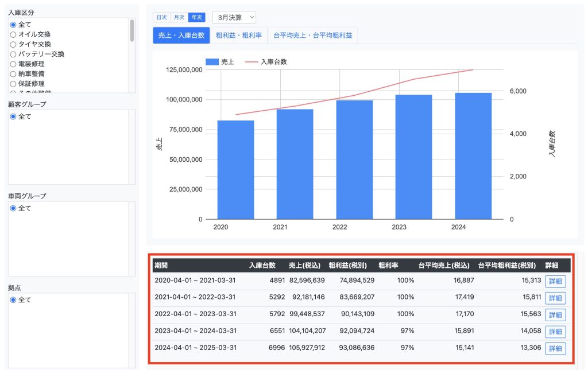Select the 全て radio in 入庫区分
This screenshot has height=370, width=588.
(13, 25)
